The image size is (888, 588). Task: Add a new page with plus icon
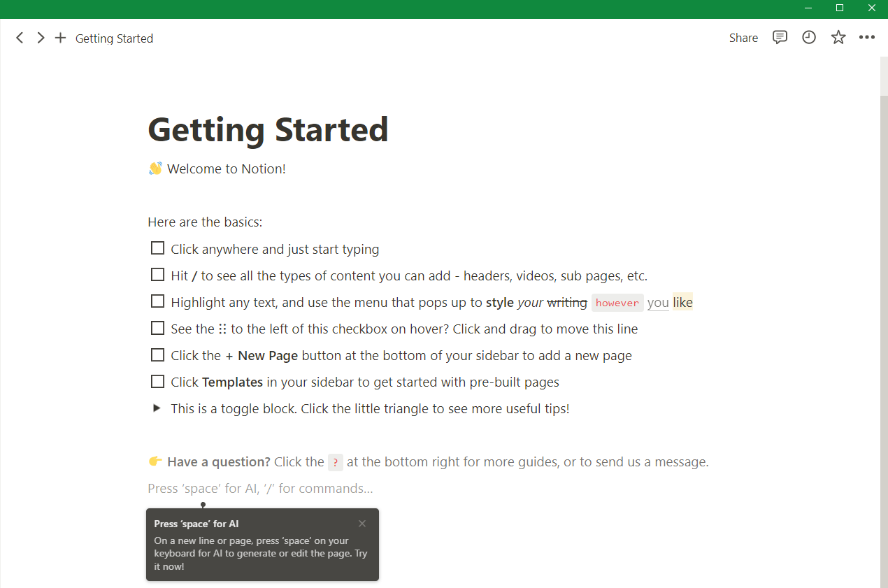tap(61, 38)
